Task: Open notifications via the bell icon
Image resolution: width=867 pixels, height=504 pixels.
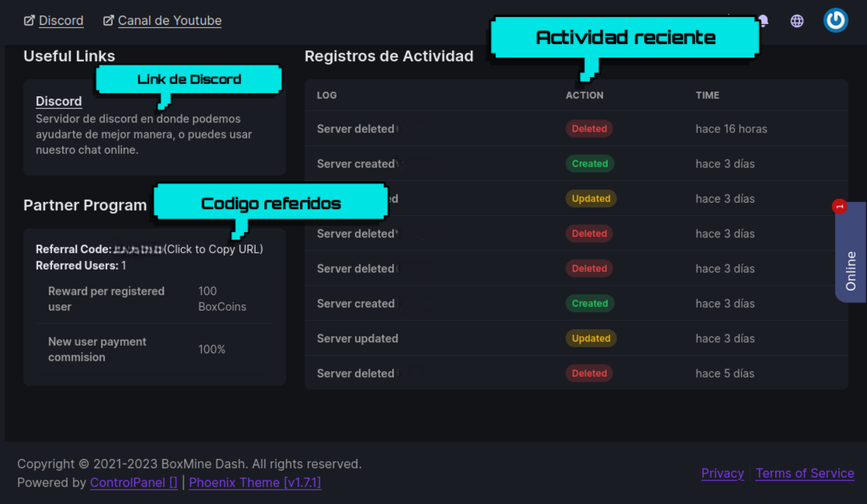Action: [x=764, y=21]
